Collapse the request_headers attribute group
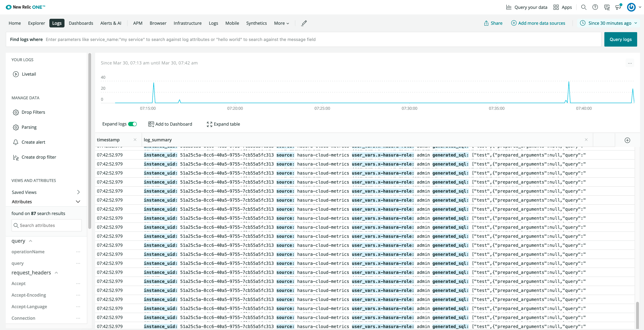 point(56,273)
